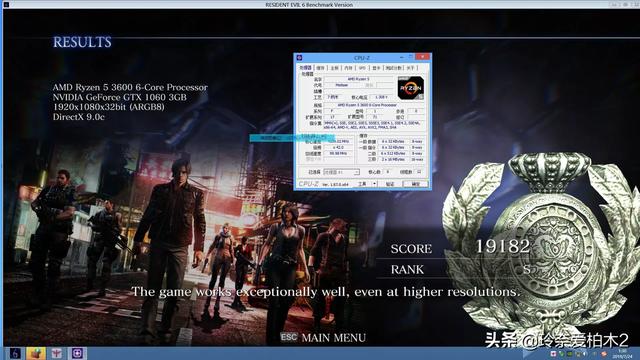Open the purple CPU-Z taskbar icon

tap(77, 353)
